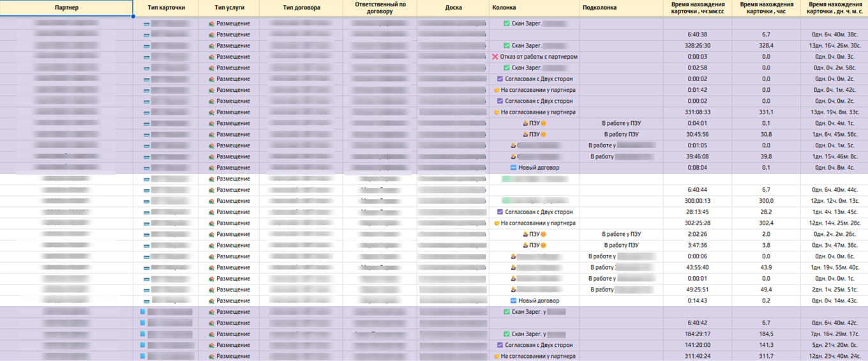Select the hours cell showing 184,5
868x361 pixels.
click(766, 334)
